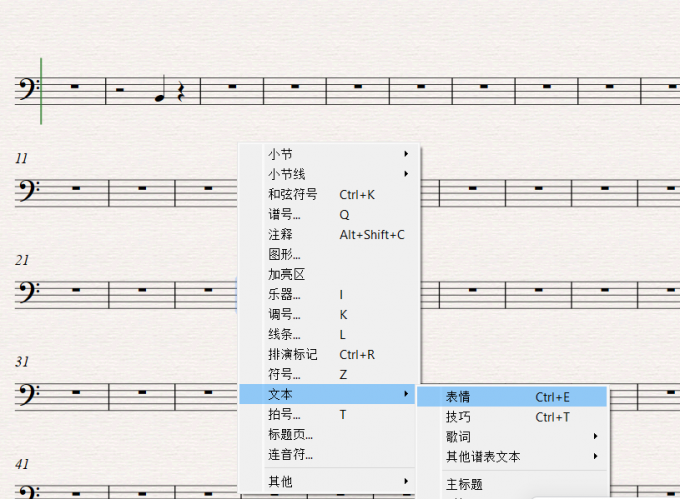Click the bass clef on the bar 11 staff
The image size is (680, 499).
[x=27, y=191]
